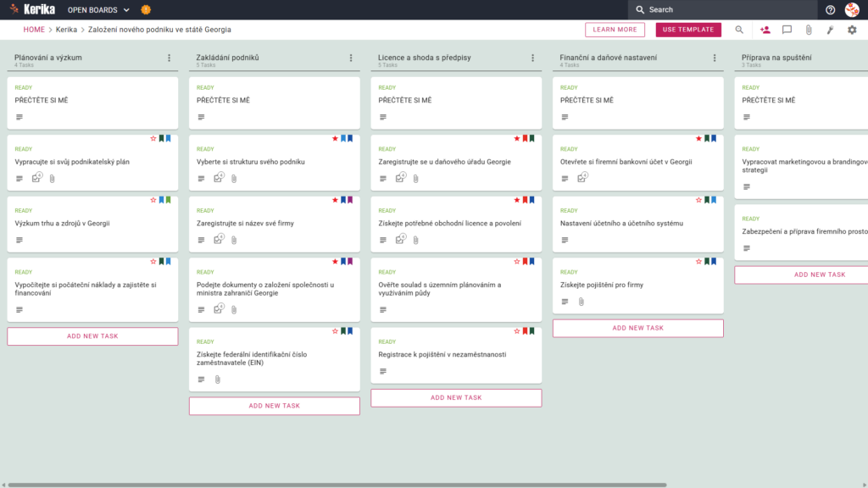The image size is (868, 488).
Task: Open PŘEČTĚTE SI MĚ card in Plánování a výzkum
Action: coord(92,103)
